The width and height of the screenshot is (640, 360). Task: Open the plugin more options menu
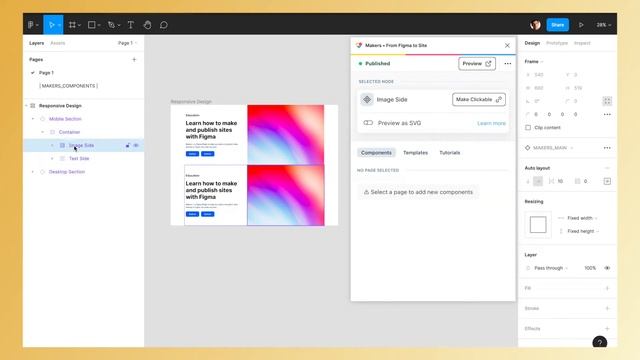pos(507,64)
